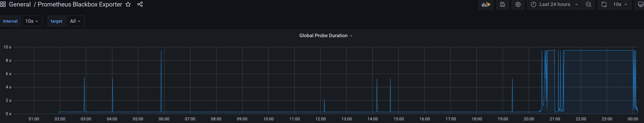Expand the Interval 10s variable dropdown

click(x=32, y=21)
